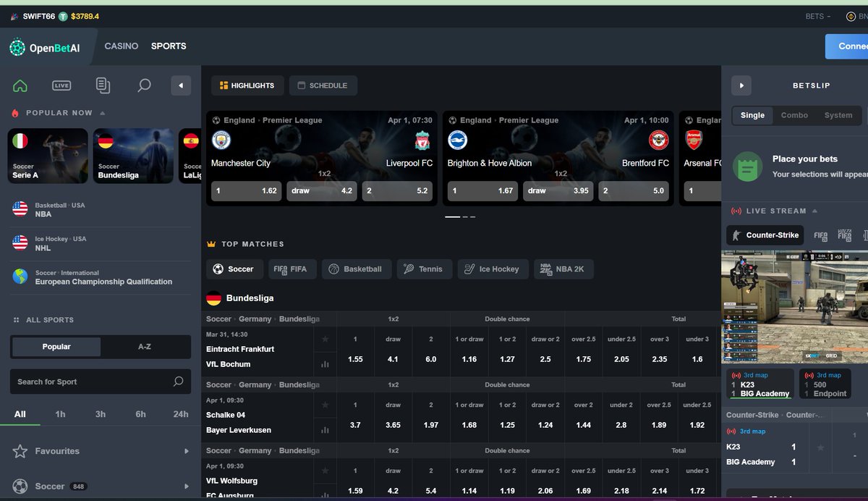Open the CASINO menu
868x501 pixels.
[122, 46]
